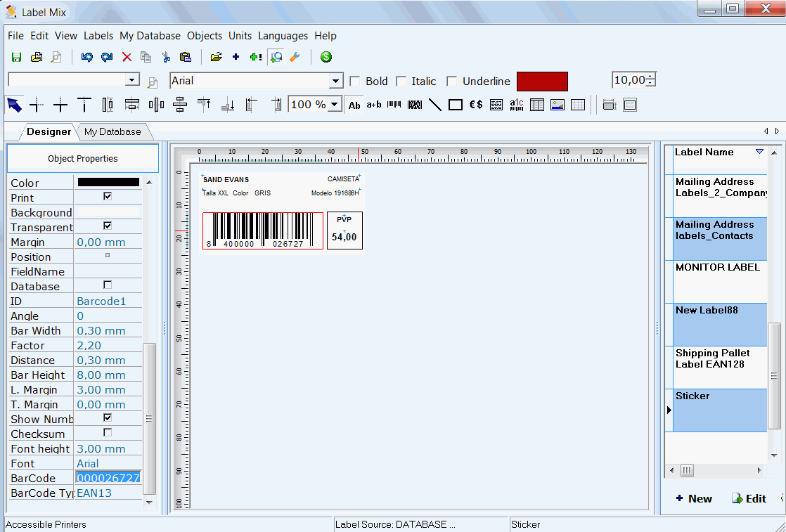Screen dimensions: 786x532
Task: Click the Background property color swatch
Action: pos(108,212)
